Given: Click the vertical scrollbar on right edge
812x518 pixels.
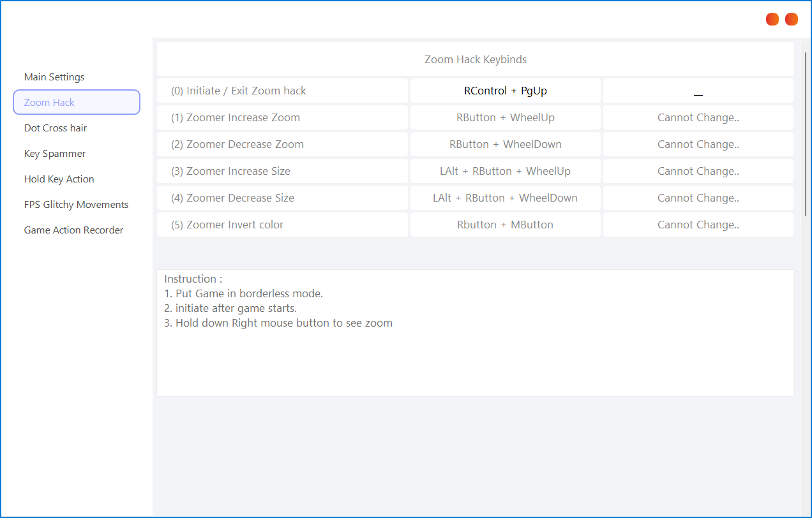Looking at the screenshot, I should click(806, 134).
